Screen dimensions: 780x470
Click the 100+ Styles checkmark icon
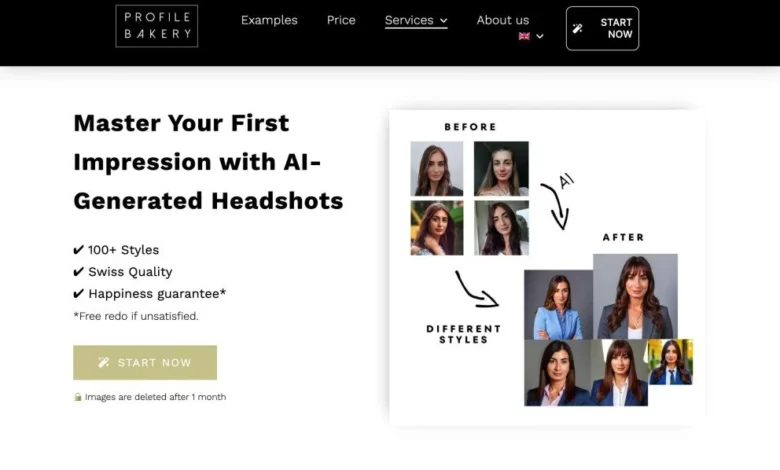pyautogui.click(x=79, y=250)
